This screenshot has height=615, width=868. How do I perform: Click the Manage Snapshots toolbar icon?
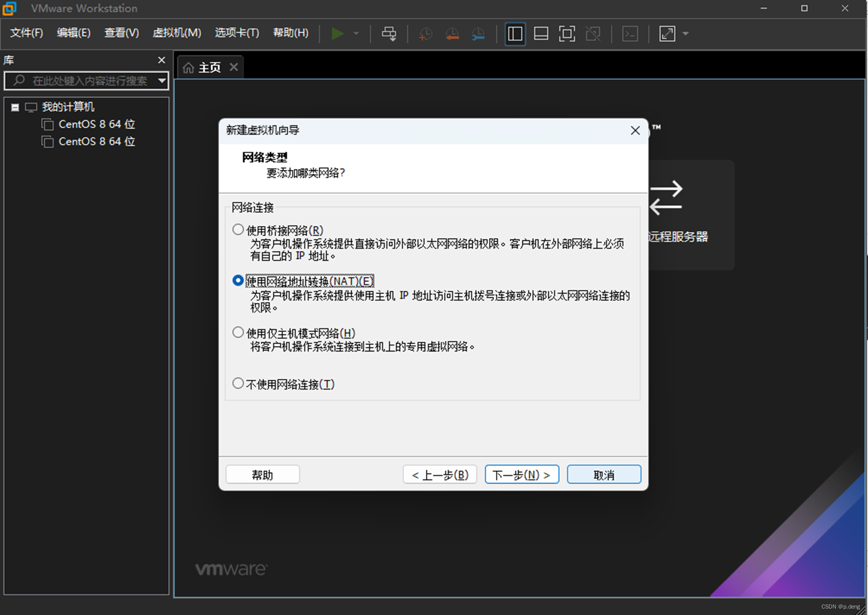point(478,34)
